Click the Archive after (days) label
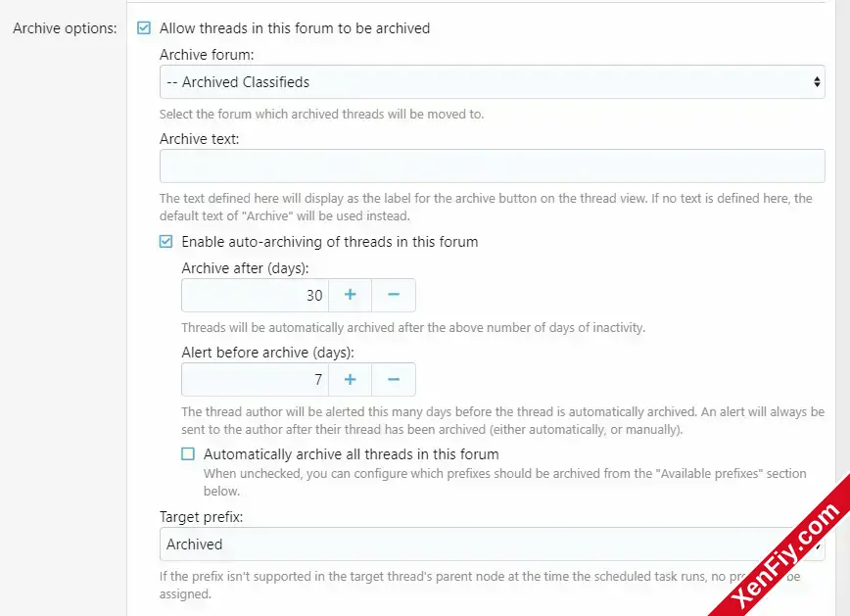 245,268
